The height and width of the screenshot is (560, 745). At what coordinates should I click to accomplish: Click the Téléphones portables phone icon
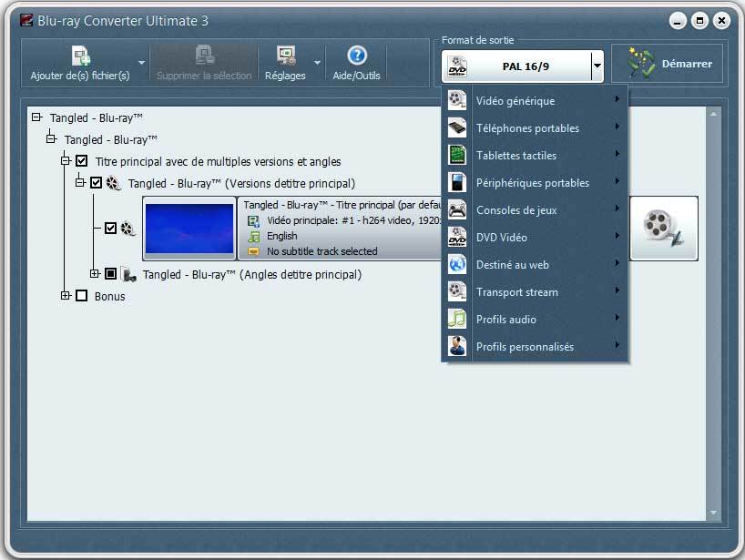(x=457, y=127)
